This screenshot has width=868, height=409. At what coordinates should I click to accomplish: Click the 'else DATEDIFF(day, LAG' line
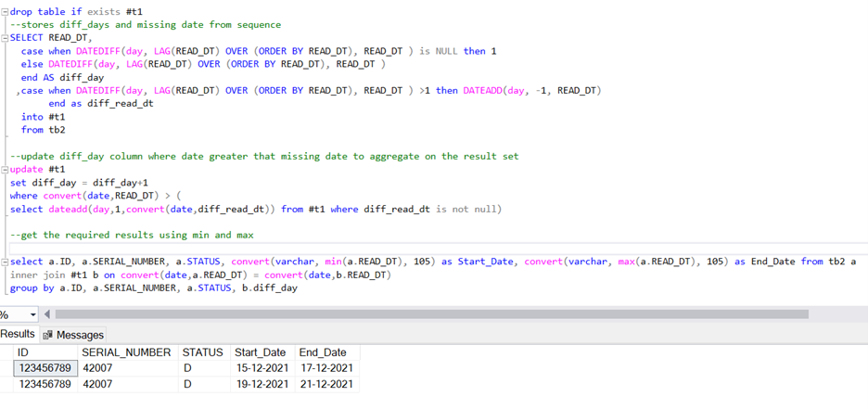point(204,64)
